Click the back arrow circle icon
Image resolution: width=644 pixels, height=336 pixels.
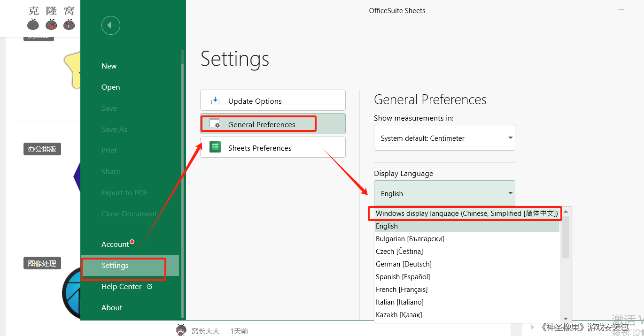(111, 25)
